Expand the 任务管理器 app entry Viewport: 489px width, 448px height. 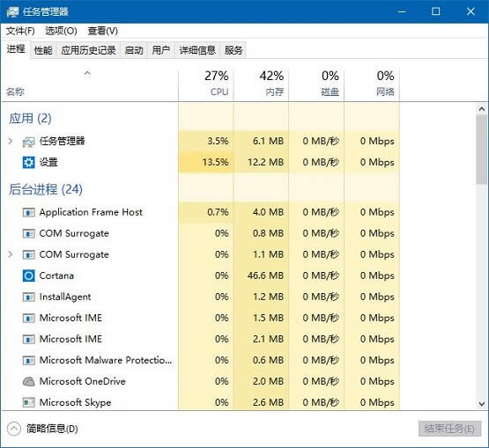(11, 141)
